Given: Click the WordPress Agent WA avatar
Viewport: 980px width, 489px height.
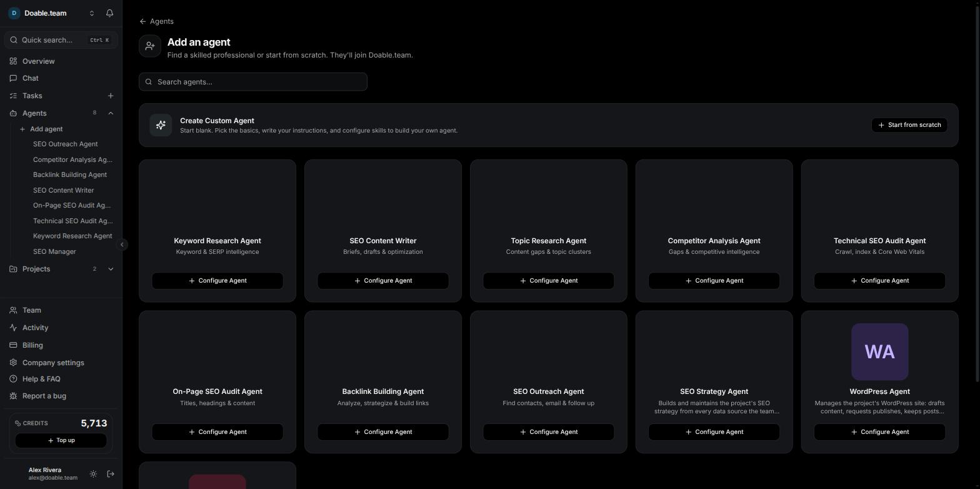Looking at the screenshot, I should point(879,351).
